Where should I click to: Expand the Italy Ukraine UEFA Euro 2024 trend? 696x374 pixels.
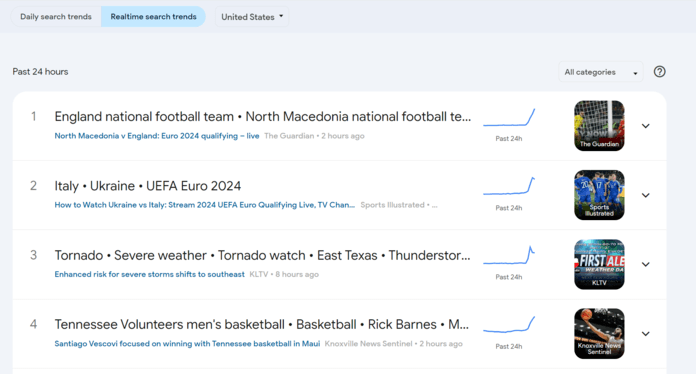[x=645, y=195]
